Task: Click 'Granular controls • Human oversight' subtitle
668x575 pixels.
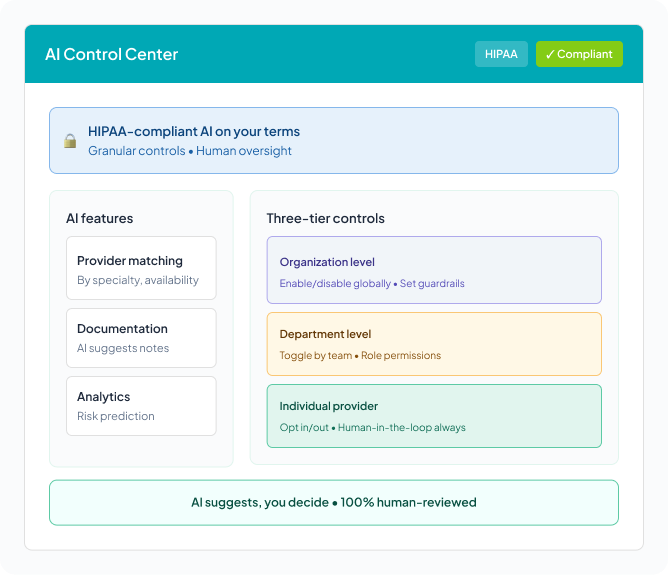Action: click(x=189, y=151)
